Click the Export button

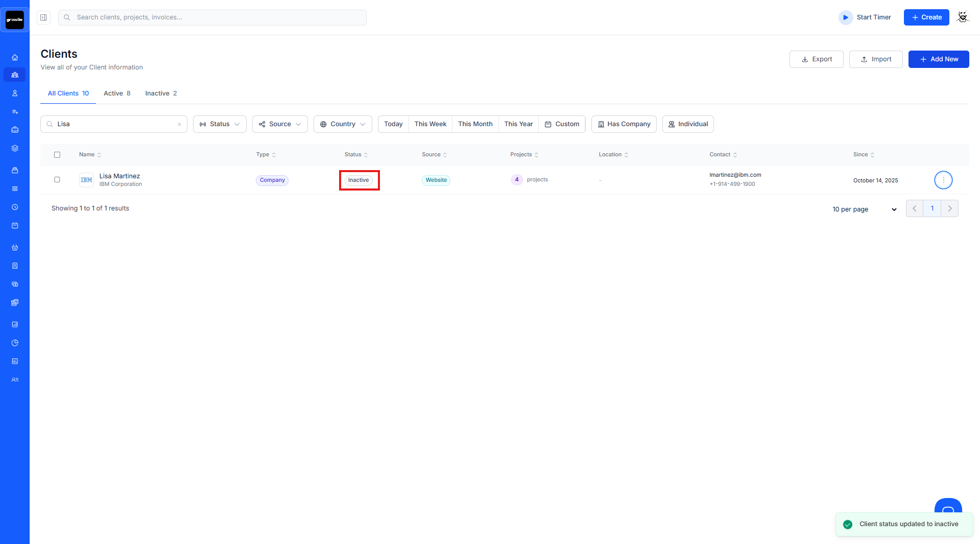click(x=816, y=59)
